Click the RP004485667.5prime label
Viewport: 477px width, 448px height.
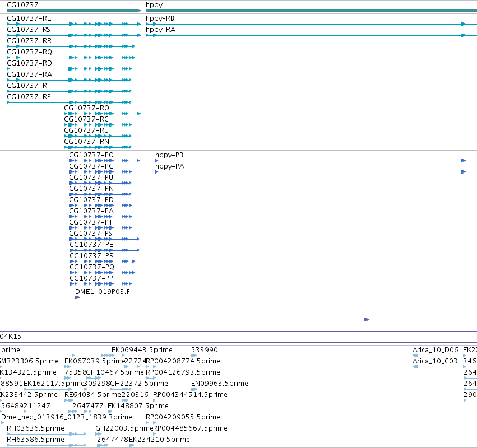(x=190, y=428)
